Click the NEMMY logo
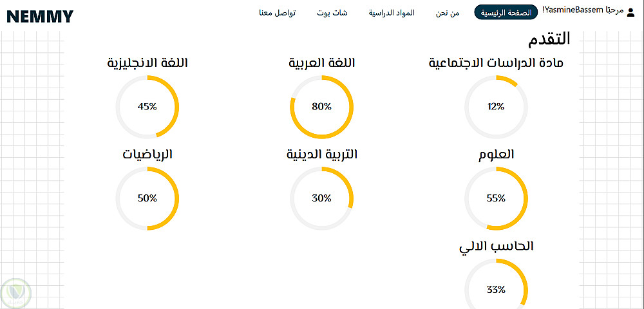Viewport: 644px width, 309px height. [x=40, y=16]
